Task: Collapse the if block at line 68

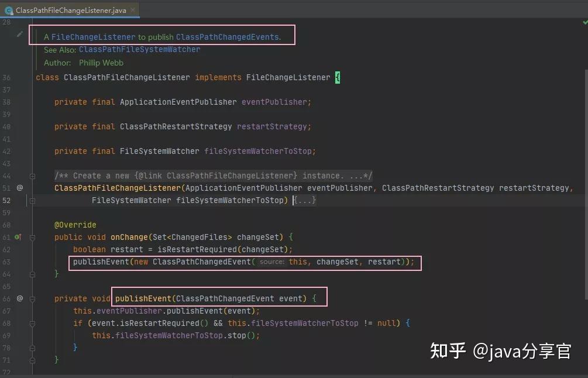Action: pos(33,323)
